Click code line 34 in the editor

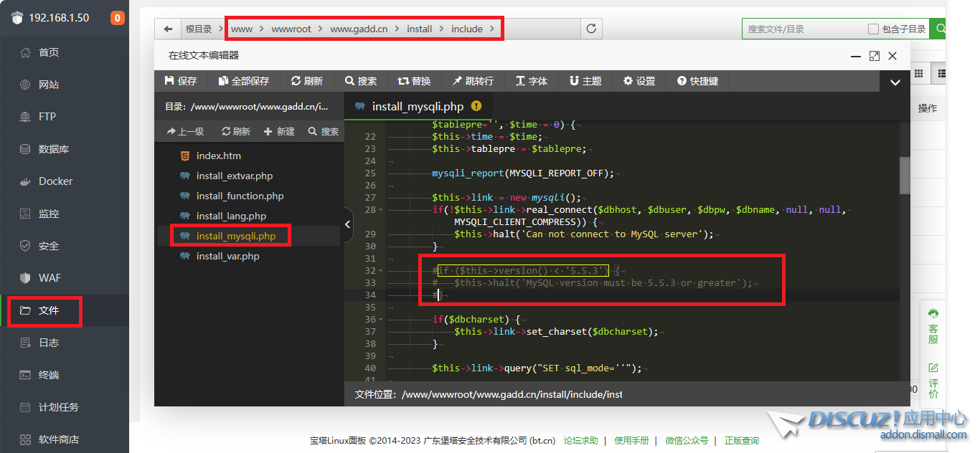pyautogui.click(x=642, y=295)
